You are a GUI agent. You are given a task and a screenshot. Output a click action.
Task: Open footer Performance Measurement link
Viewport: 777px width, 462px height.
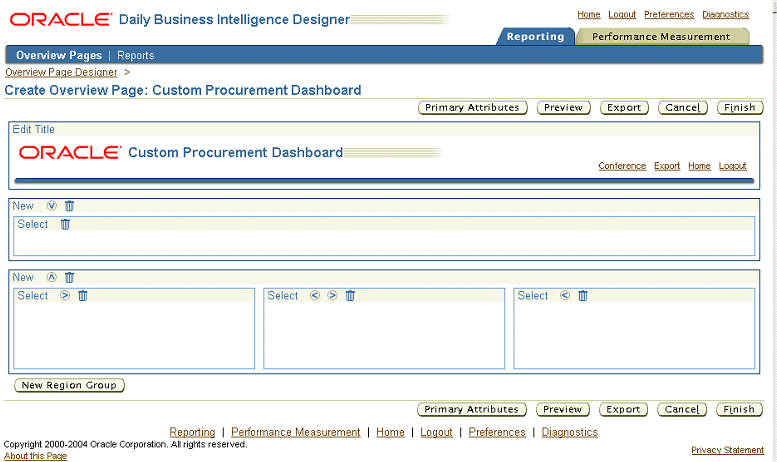[x=296, y=432]
